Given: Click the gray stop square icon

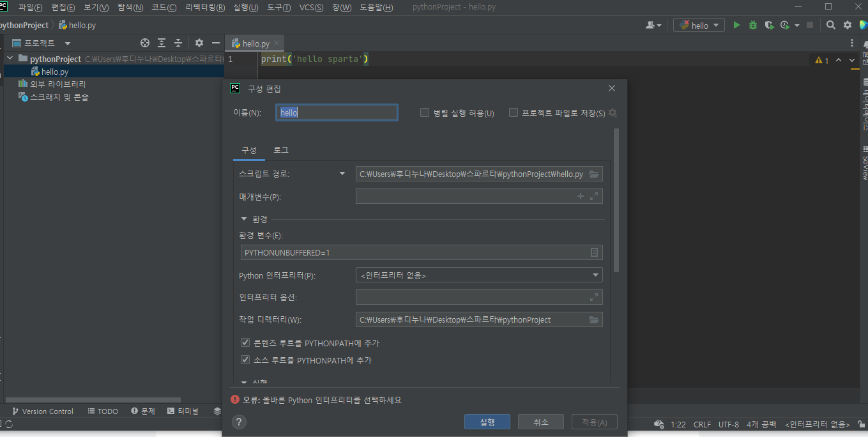Looking at the screenshot, I should 810,25.
